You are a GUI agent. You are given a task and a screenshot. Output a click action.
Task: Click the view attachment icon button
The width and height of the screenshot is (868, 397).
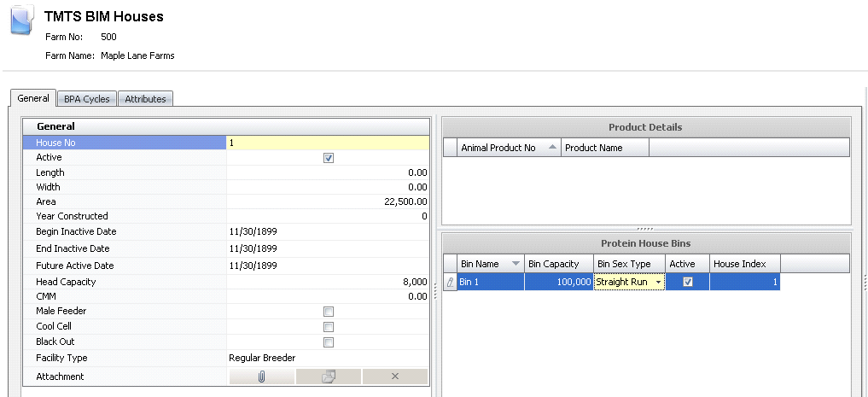(x=329, y=377)
